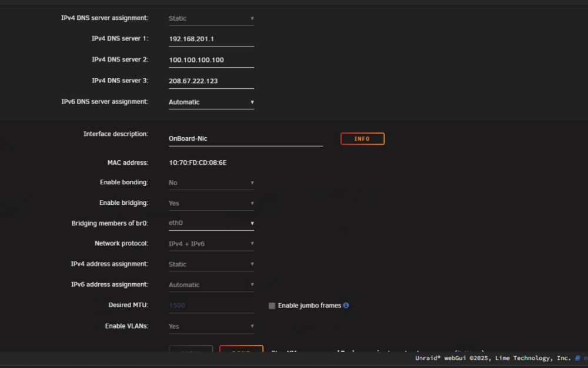Click "Network protocol:" label
The width and height of the screenshot is (588, 368).
click(122, 243)
